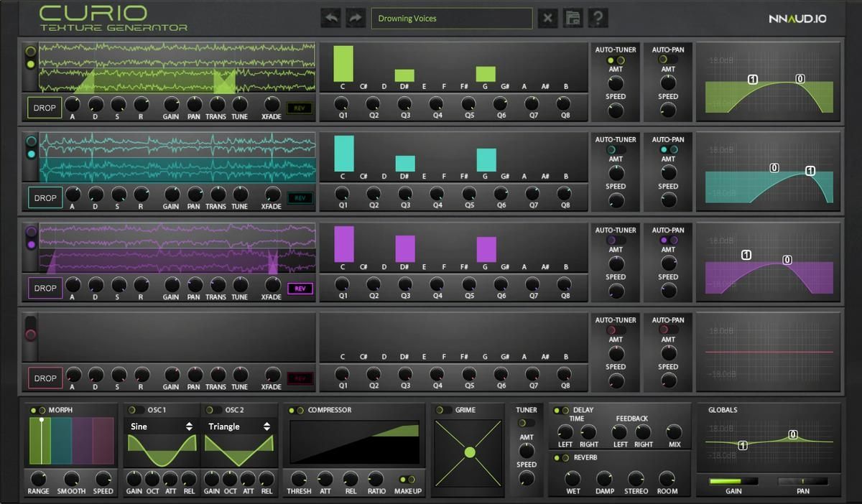The image size is (862, 504).
Task: Click the green C note bar
Action: pos(343,63)
